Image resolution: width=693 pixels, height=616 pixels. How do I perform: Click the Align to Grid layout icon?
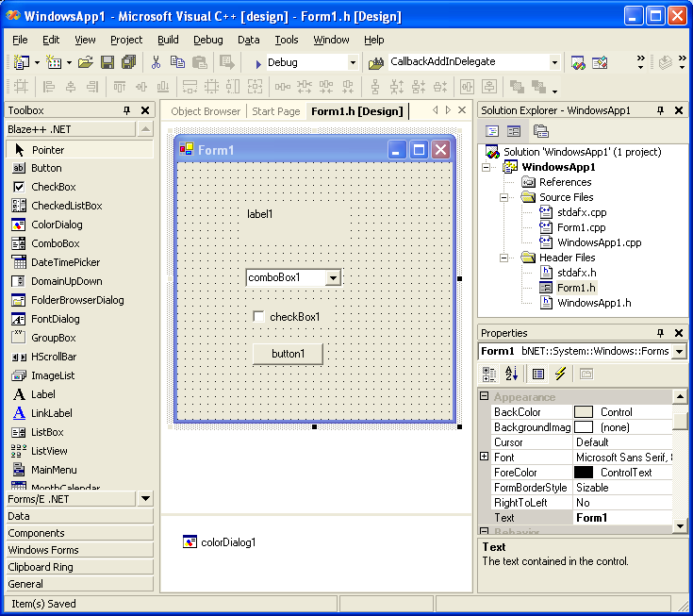point(21,87)
